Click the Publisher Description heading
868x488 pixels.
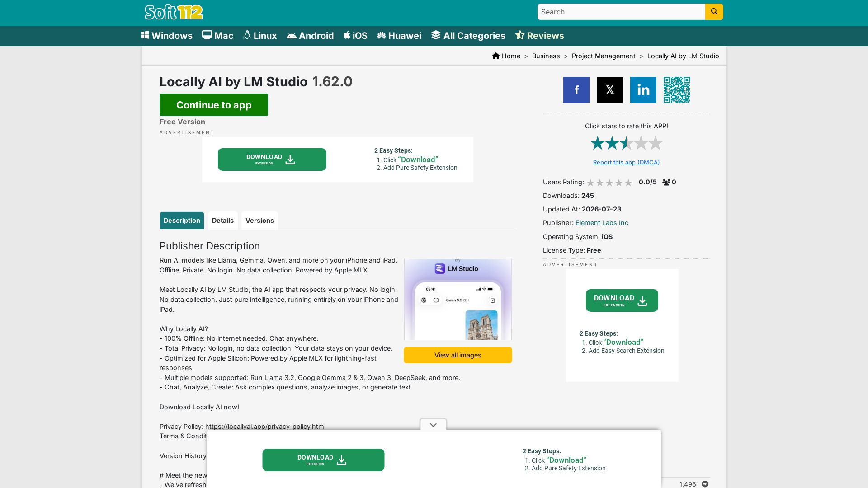pos(210,246)
